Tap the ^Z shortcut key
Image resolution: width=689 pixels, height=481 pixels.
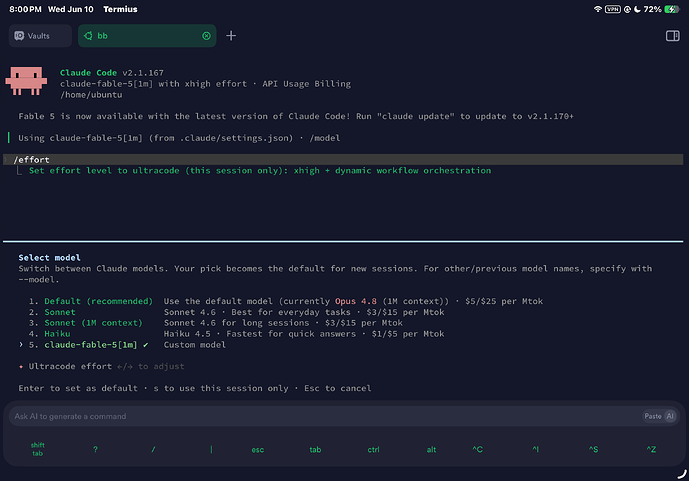(651, 449)
